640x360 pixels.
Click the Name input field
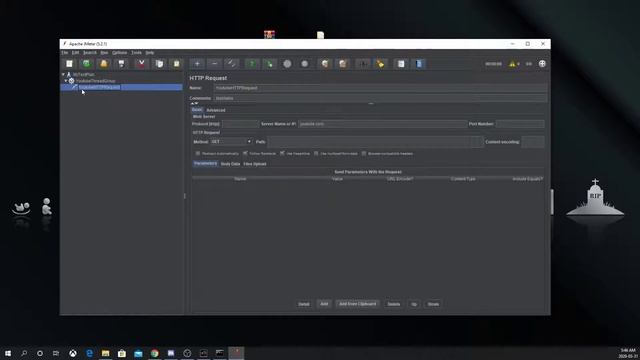point(380,88)
